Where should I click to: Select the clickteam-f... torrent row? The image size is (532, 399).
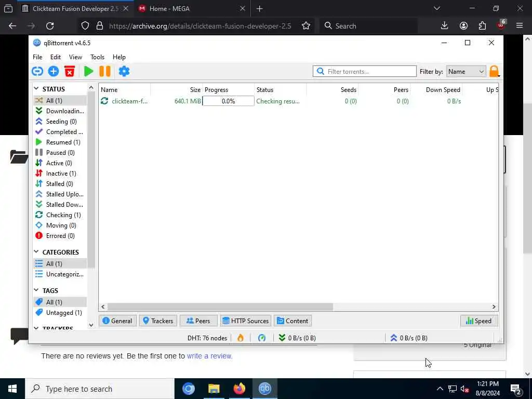click(299, 101)
